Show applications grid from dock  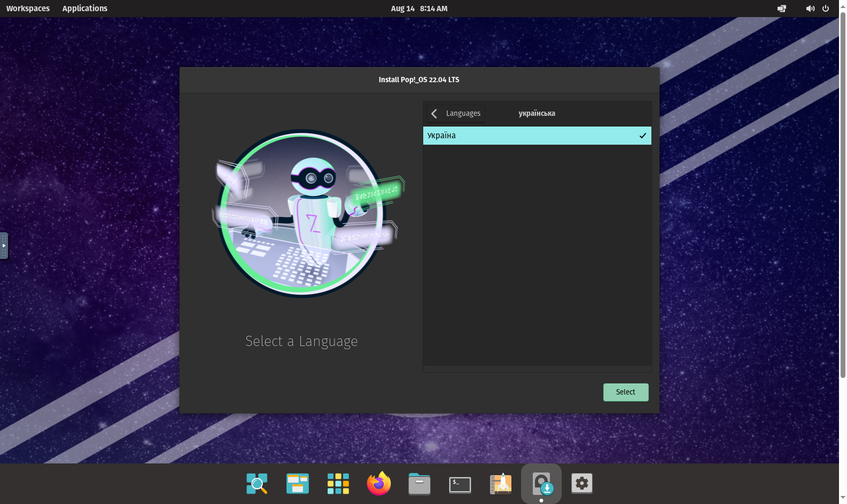338,484
